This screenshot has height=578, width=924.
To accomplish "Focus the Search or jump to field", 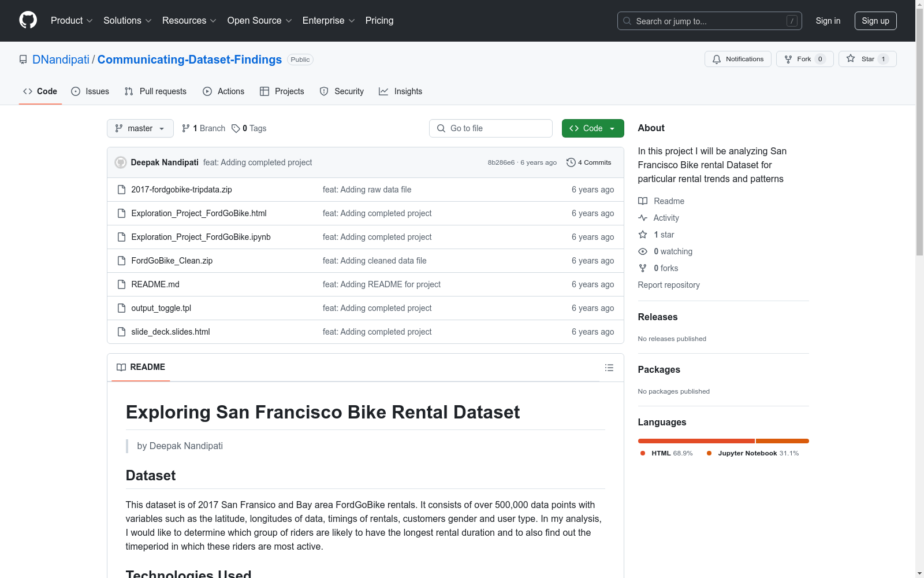I will 709,21.
